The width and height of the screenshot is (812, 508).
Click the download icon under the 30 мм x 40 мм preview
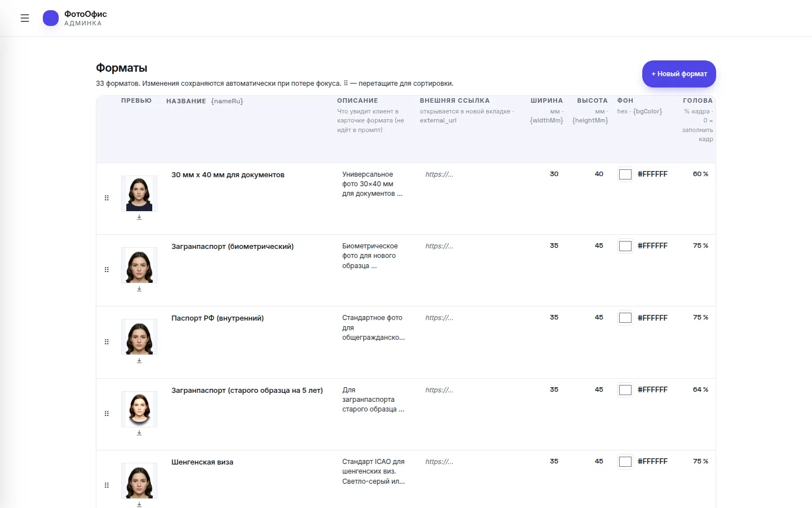[x=139, y=217]
